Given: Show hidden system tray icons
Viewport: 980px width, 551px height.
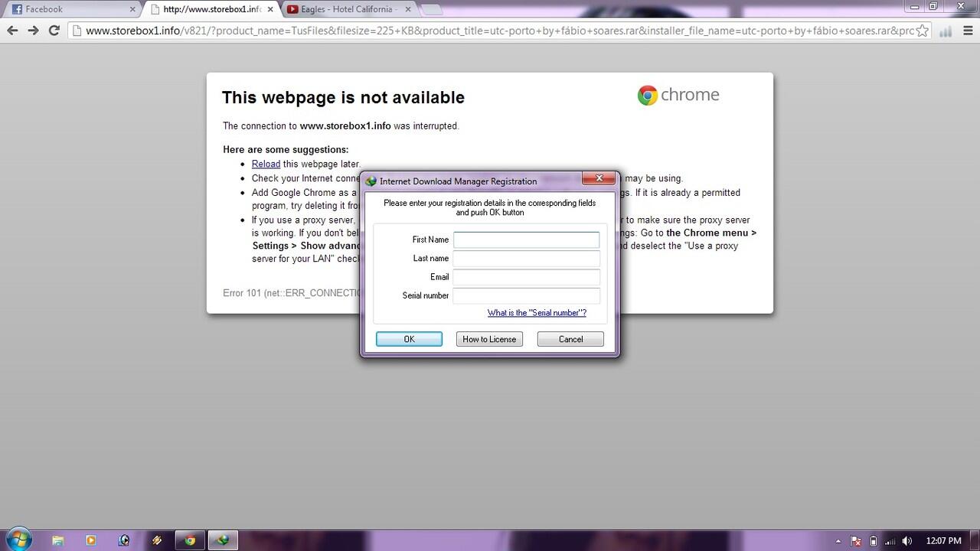Looking at the screenshot, I should (x=839, y=541).
